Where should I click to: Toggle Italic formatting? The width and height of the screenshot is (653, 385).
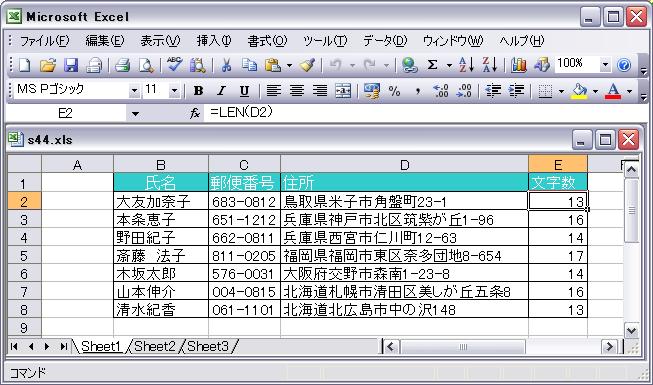tap(222, 90)
